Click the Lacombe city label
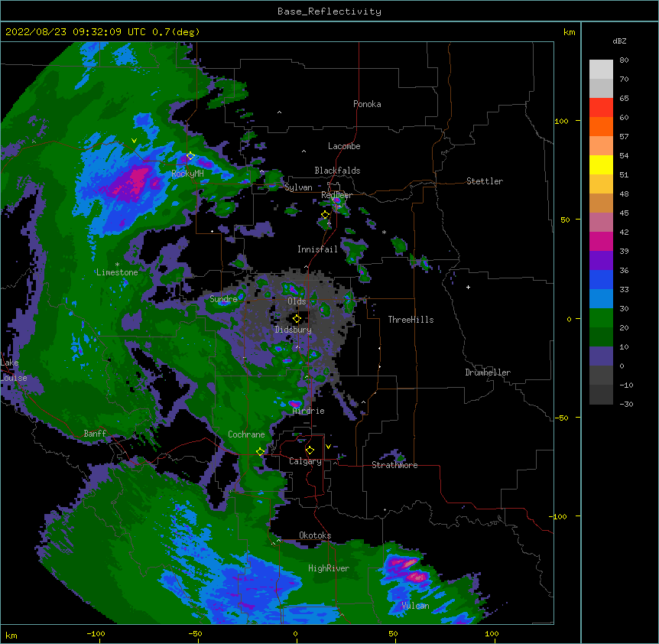This screenshot has height=644, width=659. [x=344, y=146]
